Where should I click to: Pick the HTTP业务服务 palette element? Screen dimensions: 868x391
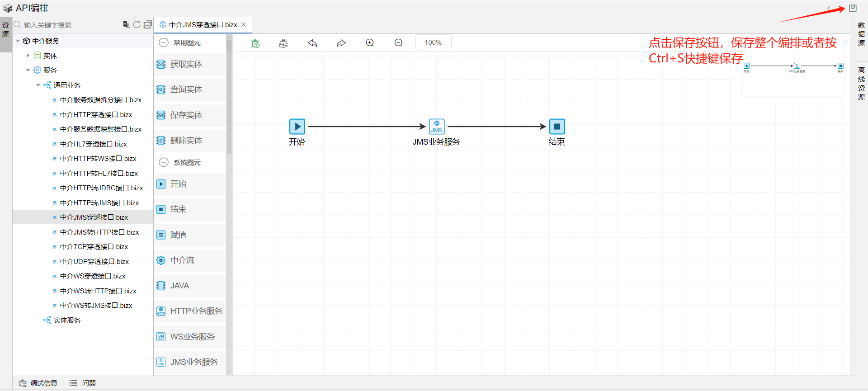click(190, 311)
